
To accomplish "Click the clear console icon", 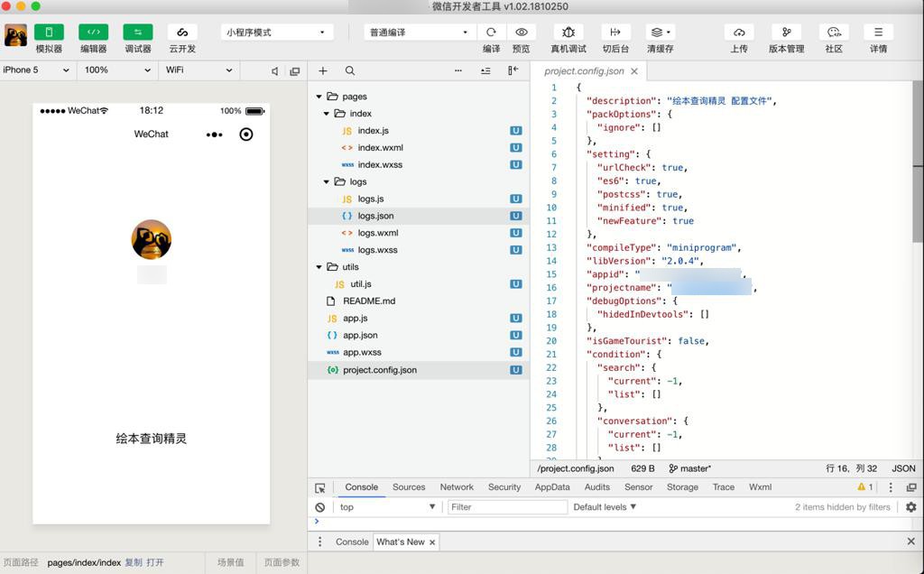I will 320,507.
